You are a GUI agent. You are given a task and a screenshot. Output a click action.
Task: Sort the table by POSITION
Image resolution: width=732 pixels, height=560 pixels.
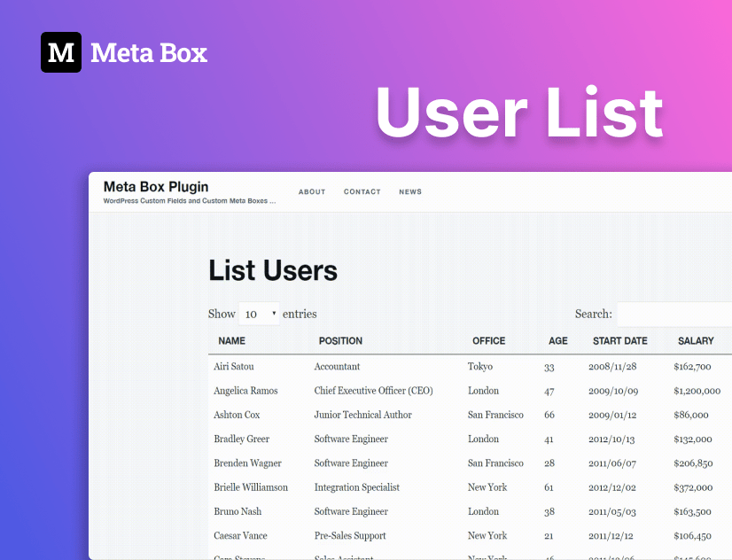[340, 340]
